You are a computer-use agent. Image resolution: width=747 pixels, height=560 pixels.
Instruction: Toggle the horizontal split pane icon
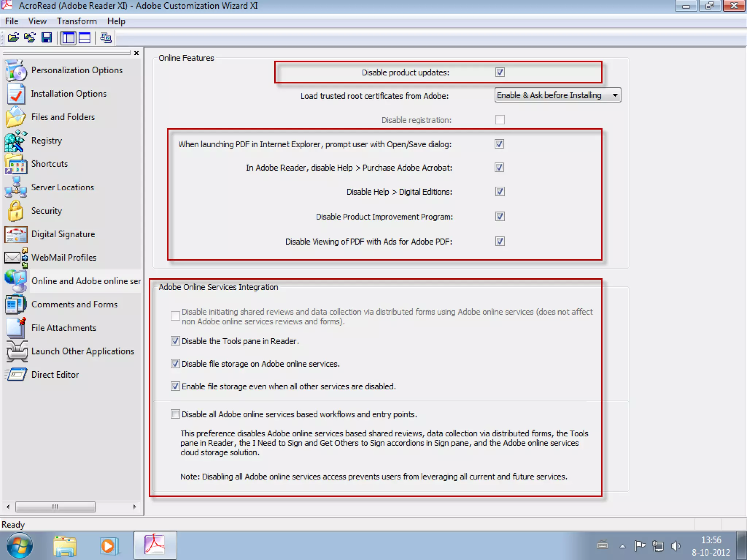tap(85, 38)
